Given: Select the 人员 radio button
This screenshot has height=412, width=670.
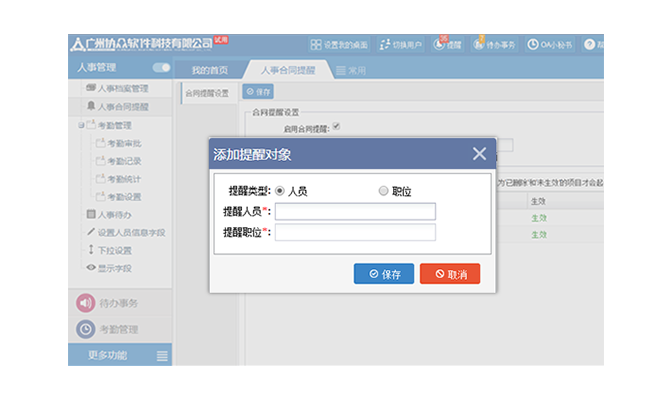Looking at the screenshot, I should pyautogui.click(x=280, y=191).
